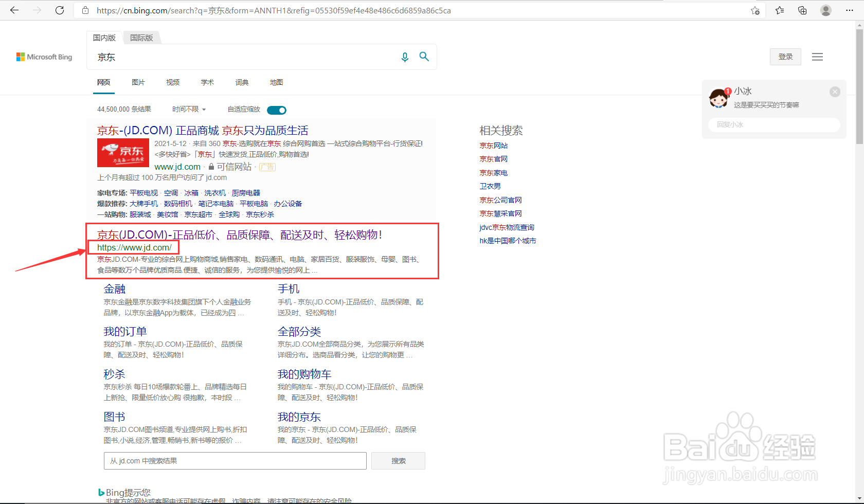Viewport: 864px width, 504px height.
Task: Select the 地图 search tab
Action: tap(276, 82)
